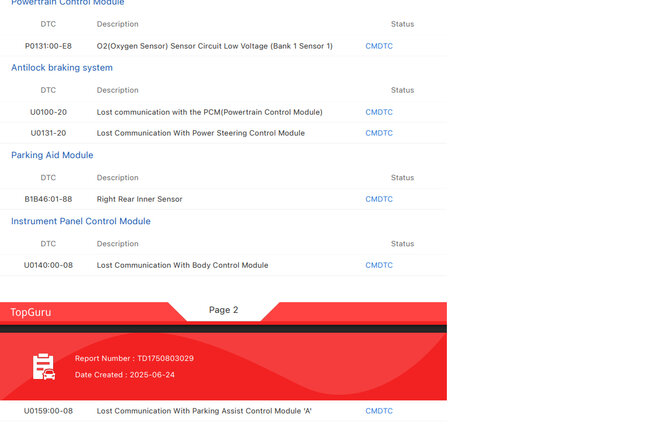Click DTC header under Instrument Panel Control Module
650x427 pixels.
point(48,244)
